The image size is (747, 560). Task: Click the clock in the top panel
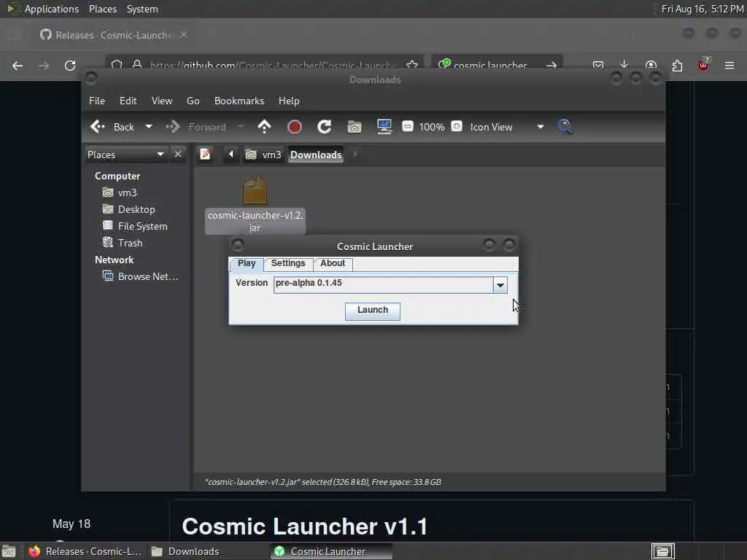pos(703,9)
